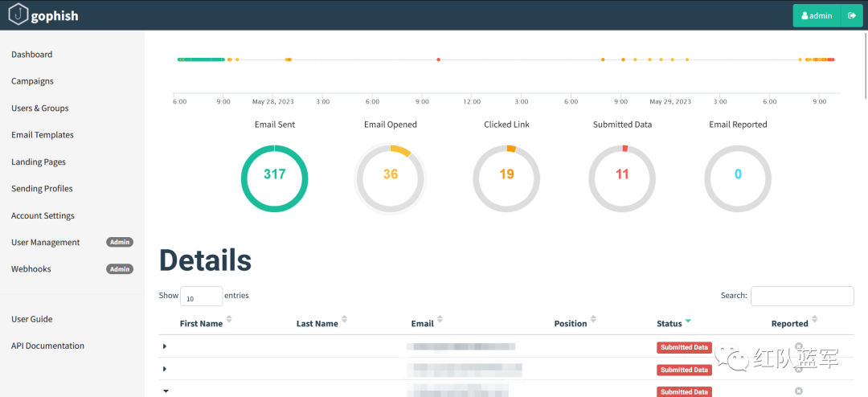Viewport: 868px width, 397px height.
Task: Open Landing Pages section
Action: point(39,162)
